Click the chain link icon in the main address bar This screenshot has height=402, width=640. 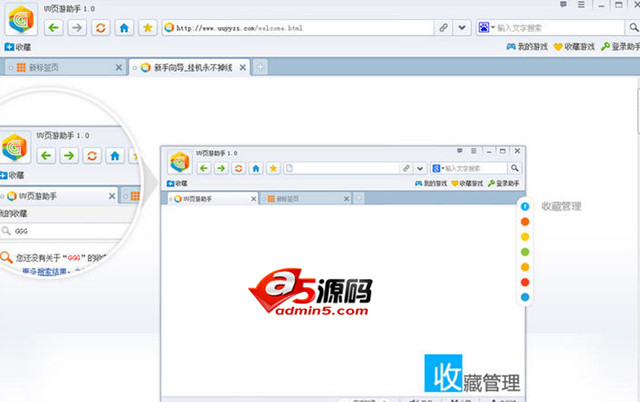point(443,28)
